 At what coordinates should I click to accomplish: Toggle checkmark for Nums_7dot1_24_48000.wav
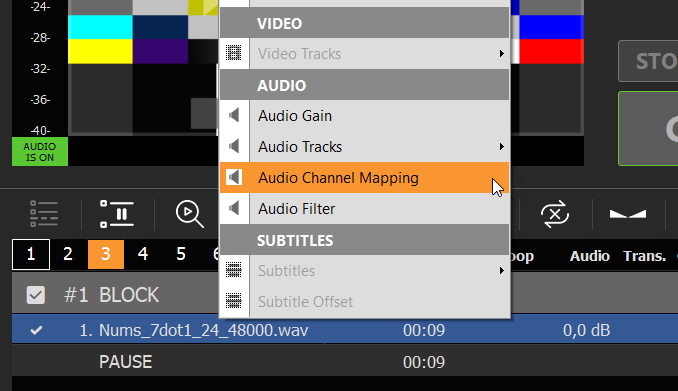pos(36,330)
